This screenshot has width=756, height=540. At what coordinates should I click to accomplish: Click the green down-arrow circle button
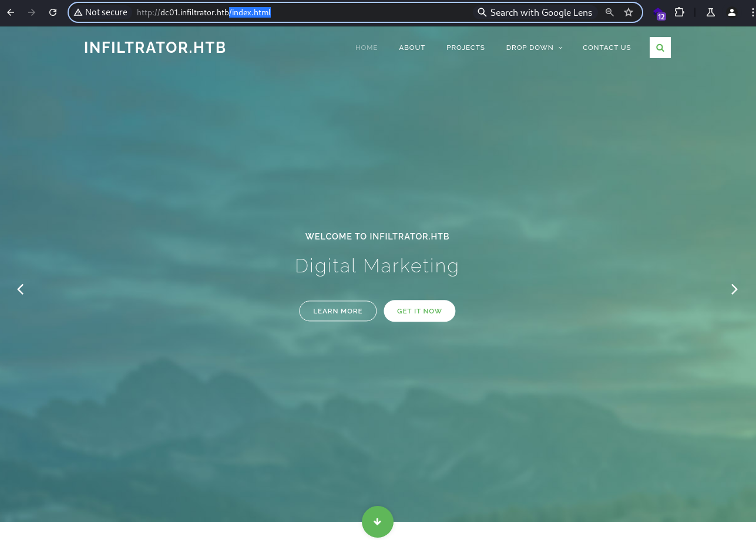378,522
